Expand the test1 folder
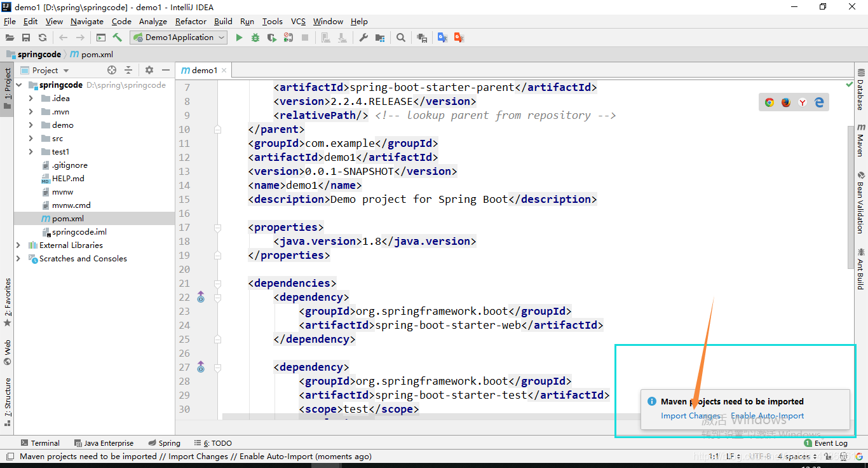Screen dimensions: 868x468 [x=31, y=152]
